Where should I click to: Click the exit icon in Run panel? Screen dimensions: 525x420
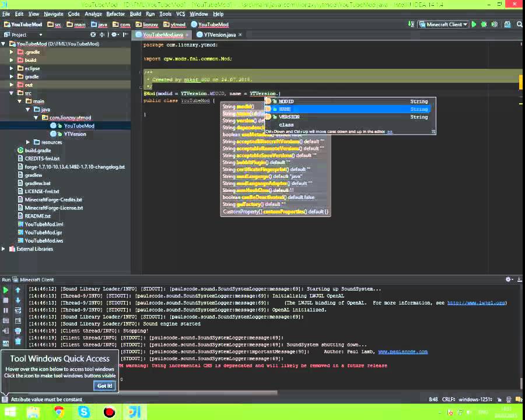point(6,331)
